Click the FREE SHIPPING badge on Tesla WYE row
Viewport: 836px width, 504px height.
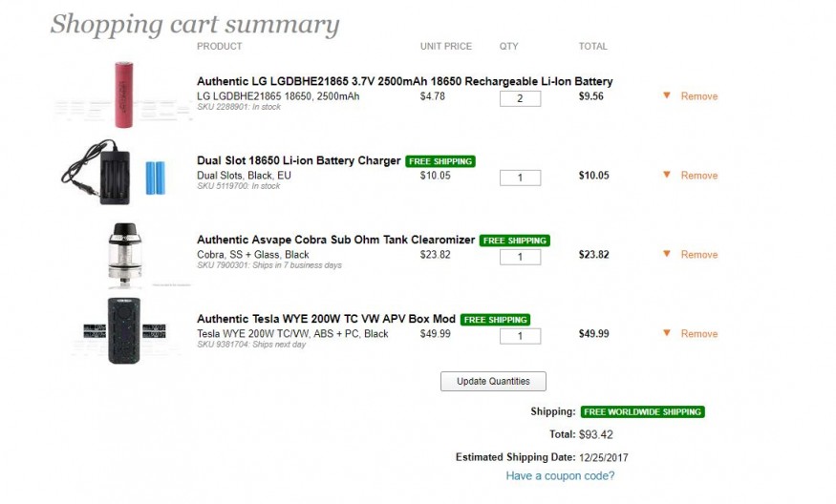pyautogui.click(x=495, y=320)
